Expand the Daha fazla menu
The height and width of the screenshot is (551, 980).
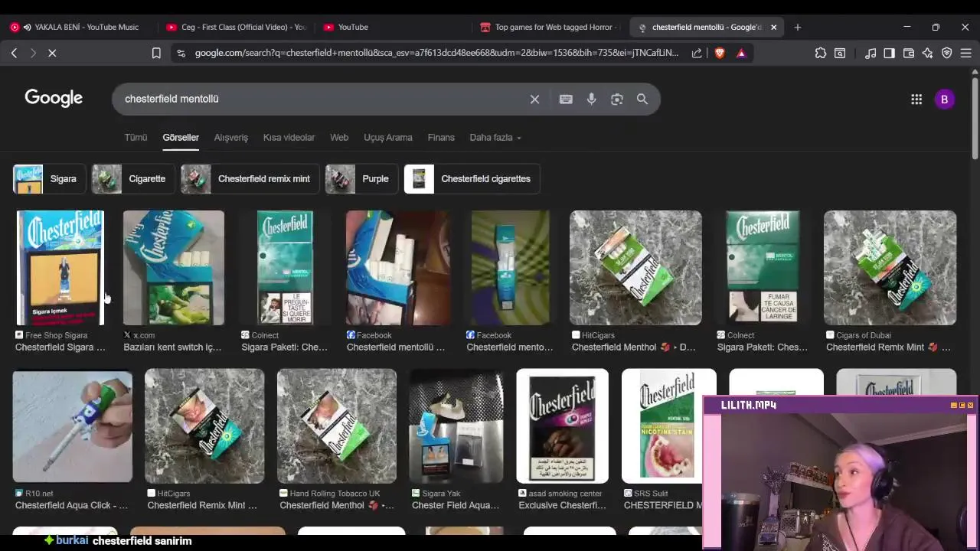tap(495, 138)
